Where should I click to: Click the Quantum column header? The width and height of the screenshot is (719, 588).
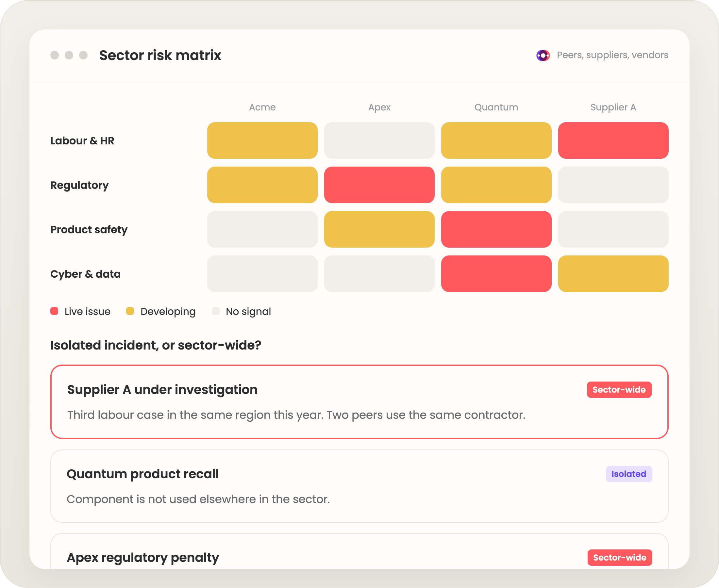click(x=496, y=107)
